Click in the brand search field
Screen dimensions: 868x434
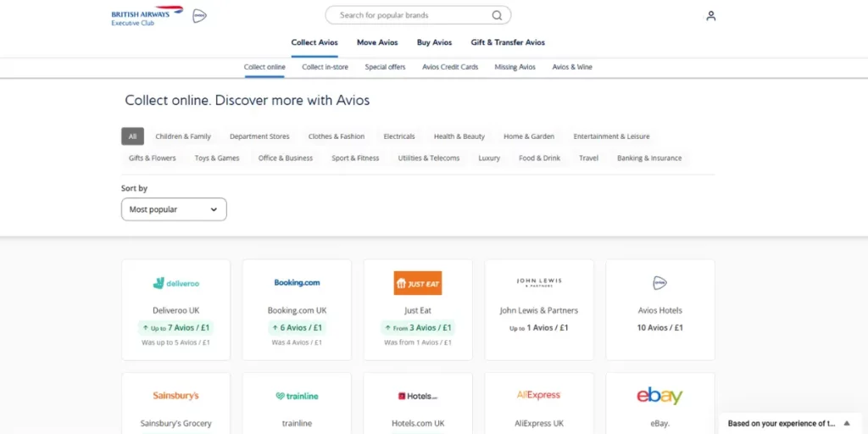pyautogui.click(x=411, y=15)
